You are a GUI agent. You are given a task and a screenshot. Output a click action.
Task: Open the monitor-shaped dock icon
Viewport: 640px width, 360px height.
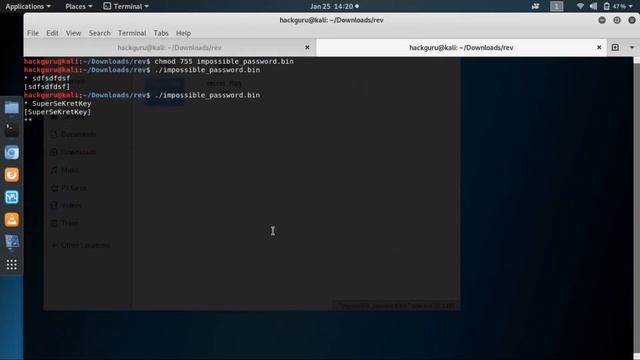[11, 242]
